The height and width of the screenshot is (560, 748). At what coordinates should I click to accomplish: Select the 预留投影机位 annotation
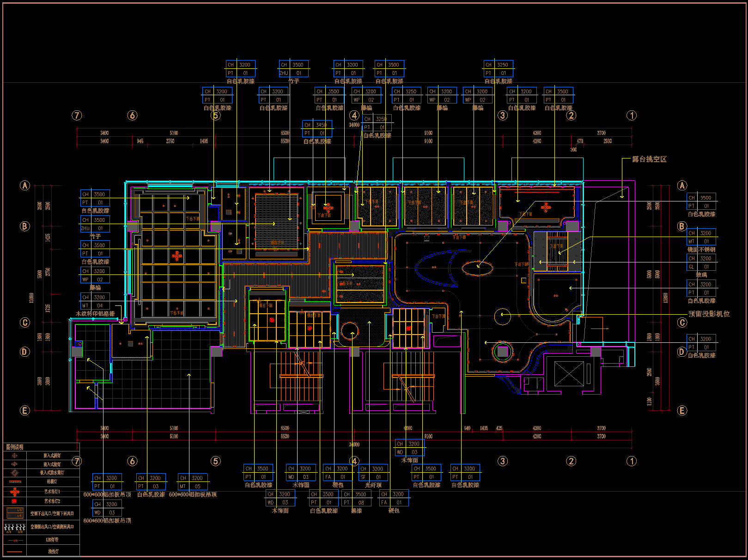point(709,314)
